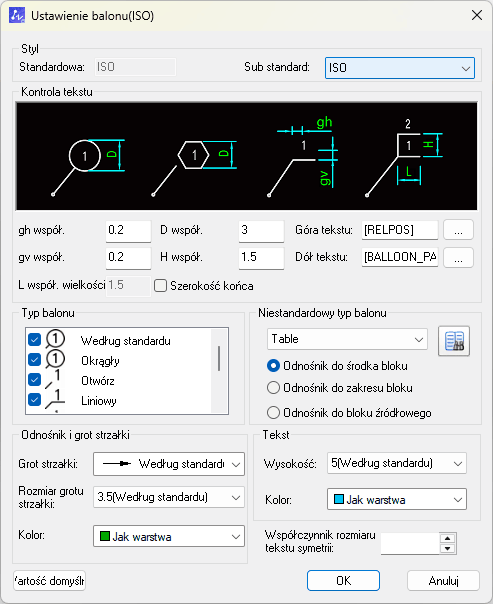
Task: Enable the Szerokość końca checkbox
Action: [160, 286]
